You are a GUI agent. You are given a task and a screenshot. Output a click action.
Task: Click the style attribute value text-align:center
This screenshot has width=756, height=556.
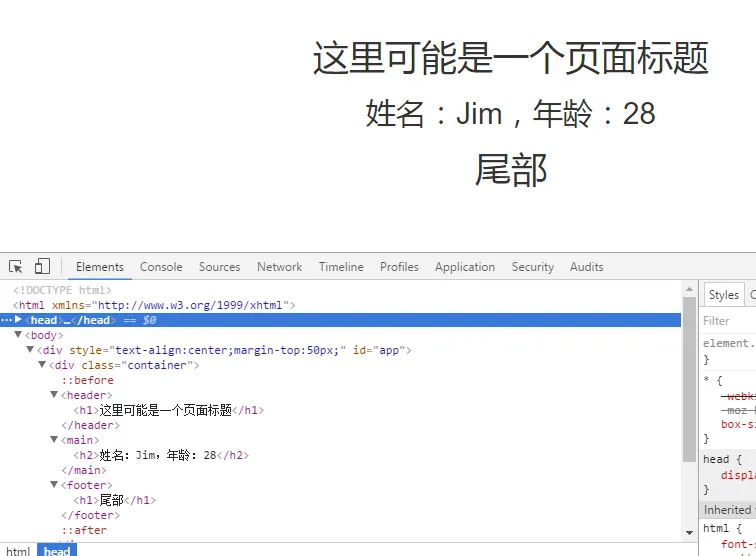[227, 350]
